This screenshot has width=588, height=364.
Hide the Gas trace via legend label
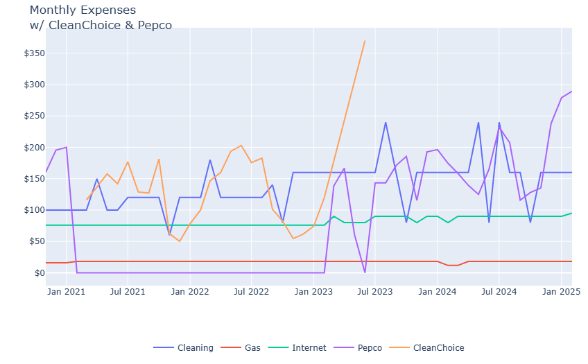click(x=253, y=348)
